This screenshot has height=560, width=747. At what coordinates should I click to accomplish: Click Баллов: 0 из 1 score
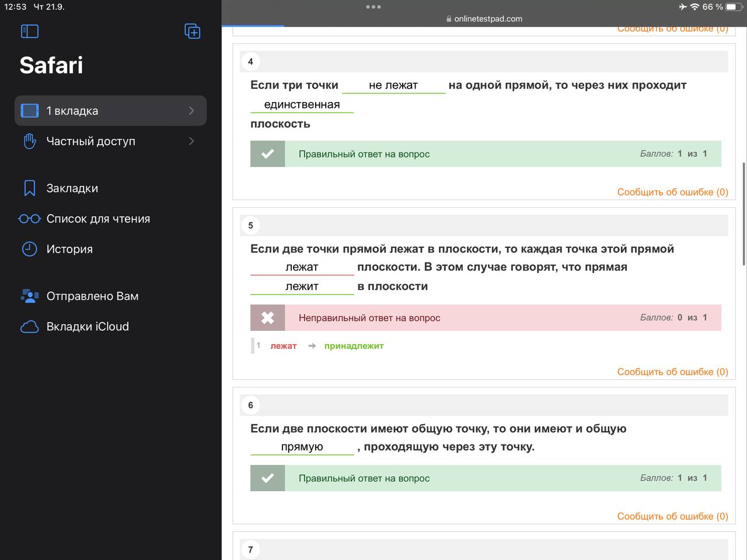coord(673,318)
